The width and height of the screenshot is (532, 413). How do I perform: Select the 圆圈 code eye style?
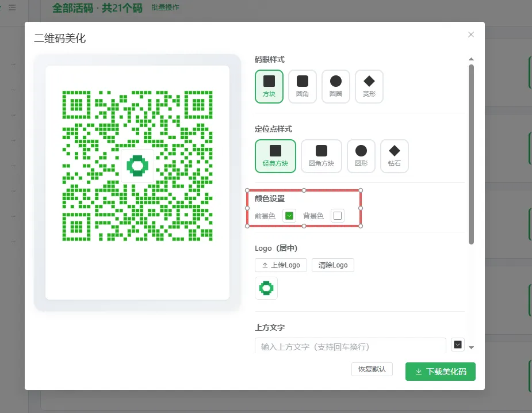pos(335,86)
